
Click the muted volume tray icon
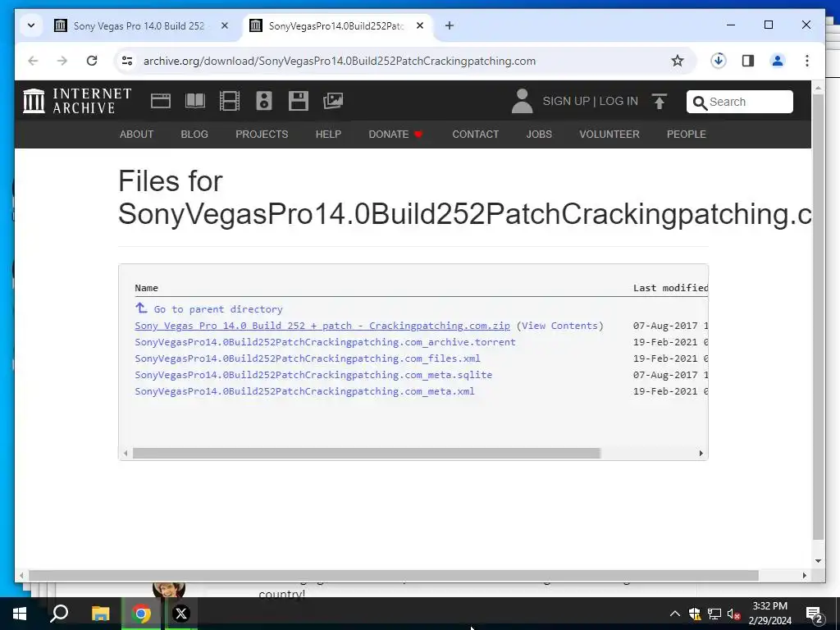click(x=734, y=614)
